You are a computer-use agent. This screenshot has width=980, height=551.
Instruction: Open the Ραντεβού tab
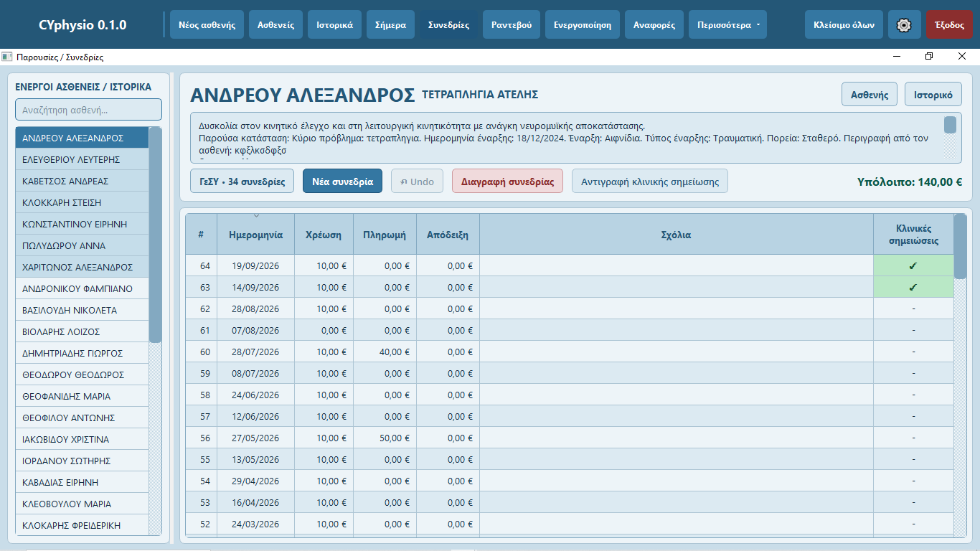pos(512,24)
